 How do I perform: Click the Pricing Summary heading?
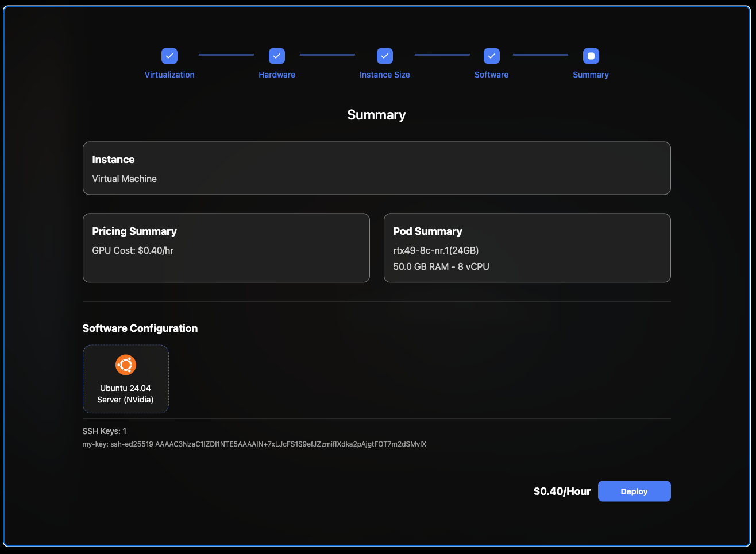[134, 231]
